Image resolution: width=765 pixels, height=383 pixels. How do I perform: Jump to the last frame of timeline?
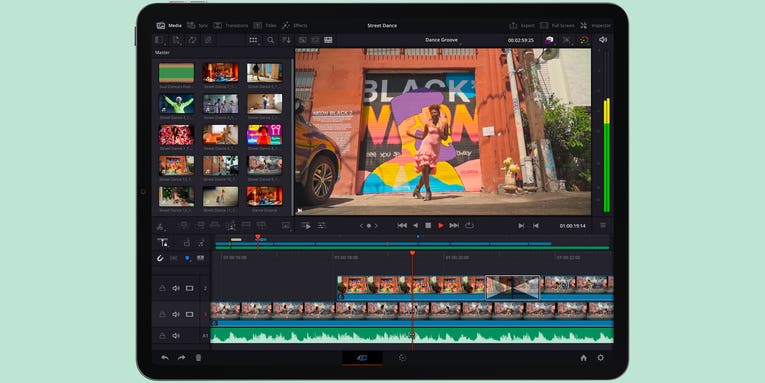(454, 225)
